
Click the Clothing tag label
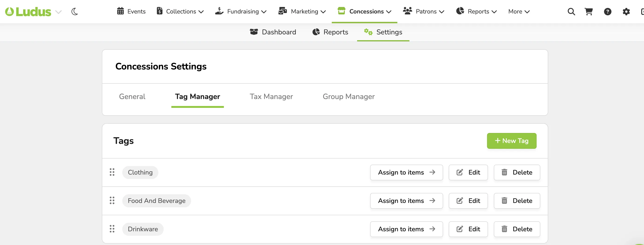point(140,172)
